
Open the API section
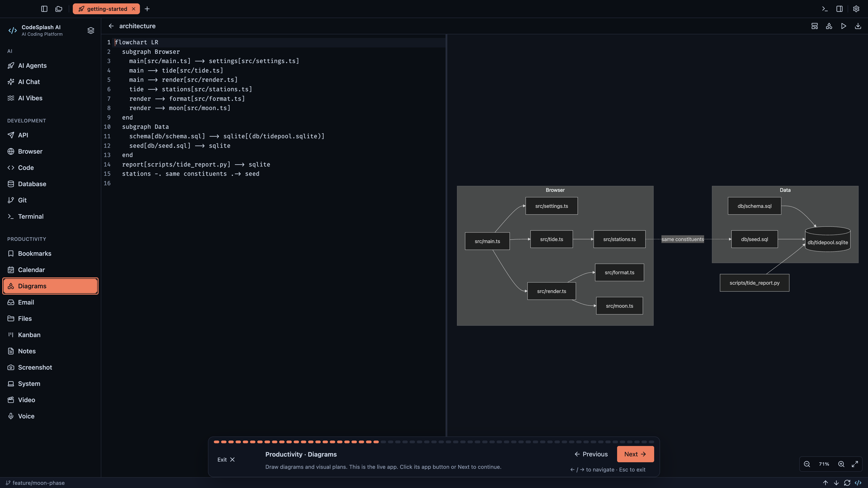coord(51,135)
